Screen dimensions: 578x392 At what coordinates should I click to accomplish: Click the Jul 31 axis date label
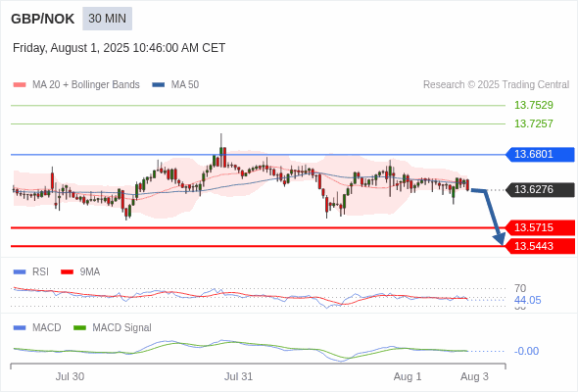click(238, 377)
